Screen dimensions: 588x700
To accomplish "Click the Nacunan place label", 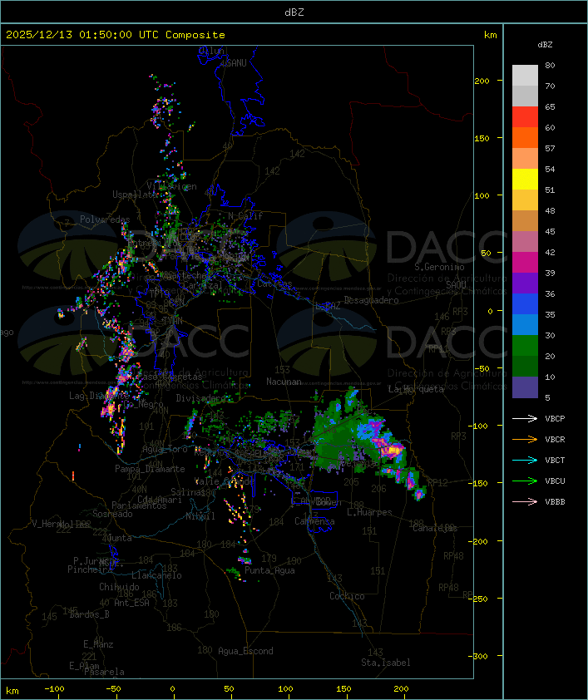I will (284, 382).
